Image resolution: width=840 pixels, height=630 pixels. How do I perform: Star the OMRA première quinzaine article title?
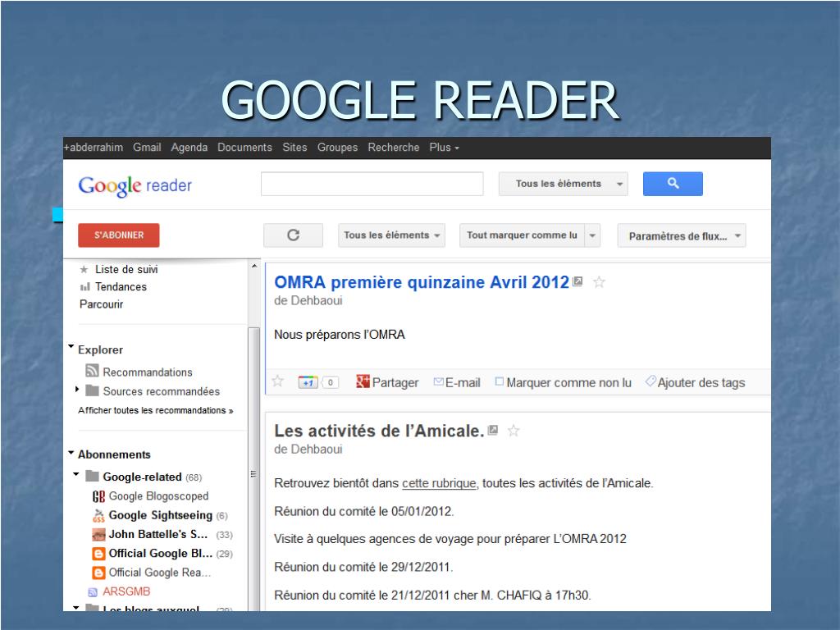click(x=599, y=282)
